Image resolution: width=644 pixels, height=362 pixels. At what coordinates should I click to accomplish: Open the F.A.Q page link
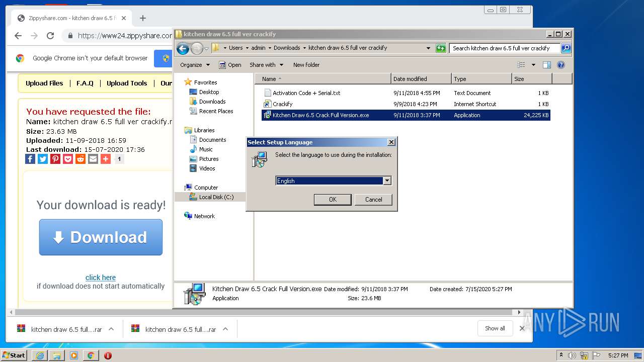(85, 83)
